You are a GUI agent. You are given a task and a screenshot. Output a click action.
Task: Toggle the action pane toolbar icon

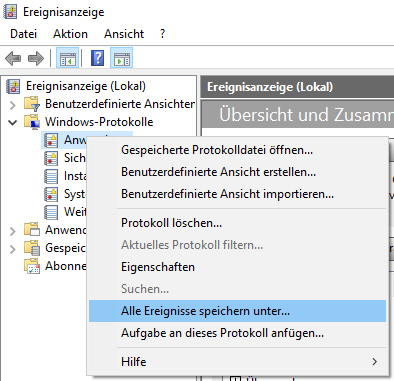pos(122,58)
